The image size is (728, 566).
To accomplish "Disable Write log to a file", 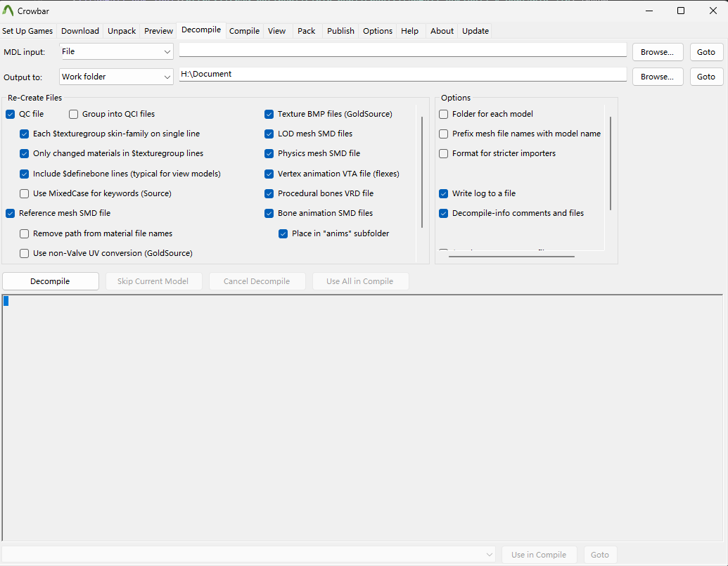I will click(444, 193).
